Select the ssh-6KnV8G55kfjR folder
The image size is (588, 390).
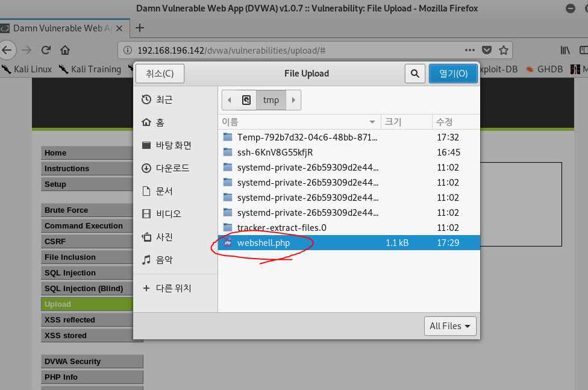coord(349,153)
